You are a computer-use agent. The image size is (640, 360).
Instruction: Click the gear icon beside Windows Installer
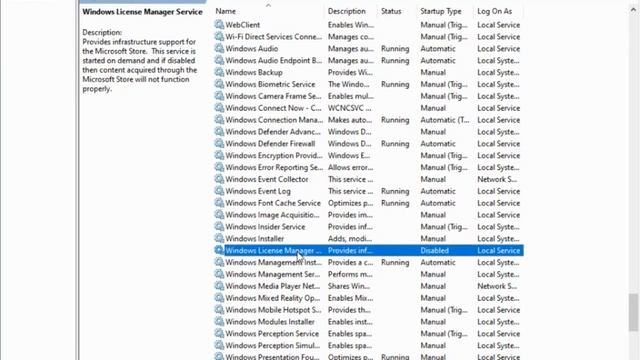[219, 238]
